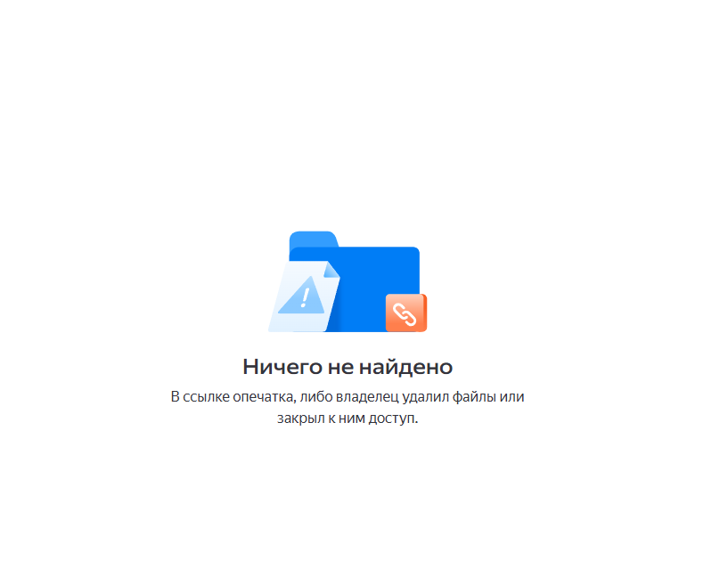728x577 pixels.
Task: Select the "Ничего не найдено" heading
Action: coord(348,367)
